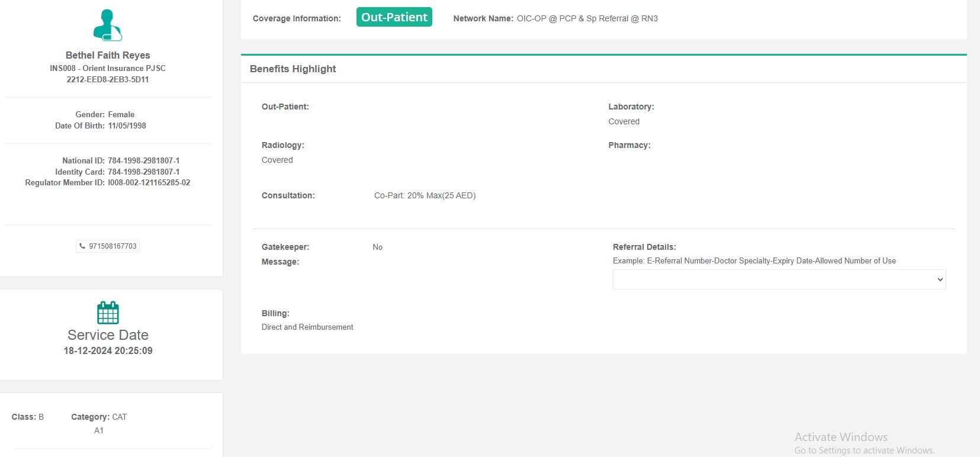This screenshot has width=980, height=457.
Task: Click the E-Referral example hint text
Action: (x=754, y=260)
